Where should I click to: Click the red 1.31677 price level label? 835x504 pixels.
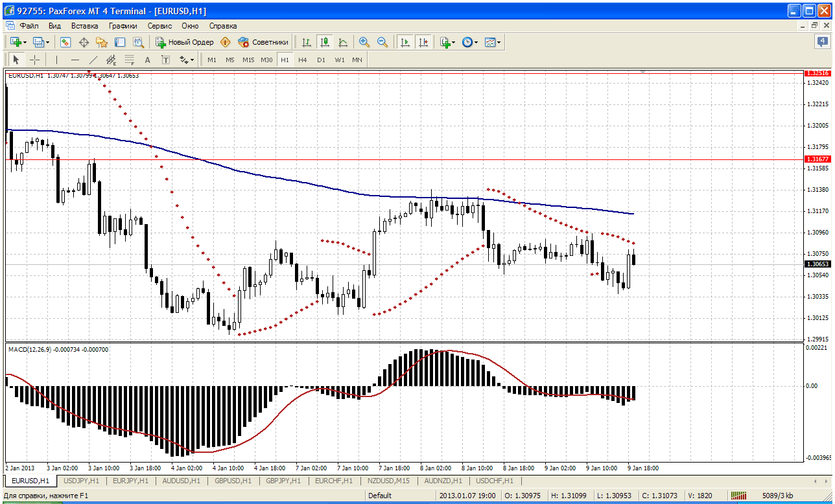coord(816,159)
